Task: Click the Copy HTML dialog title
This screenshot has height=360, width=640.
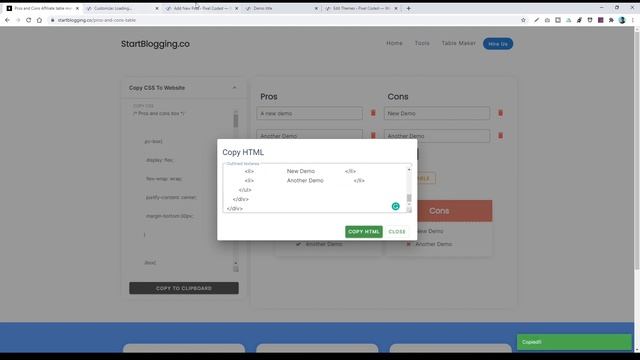Action: point(243,152)
